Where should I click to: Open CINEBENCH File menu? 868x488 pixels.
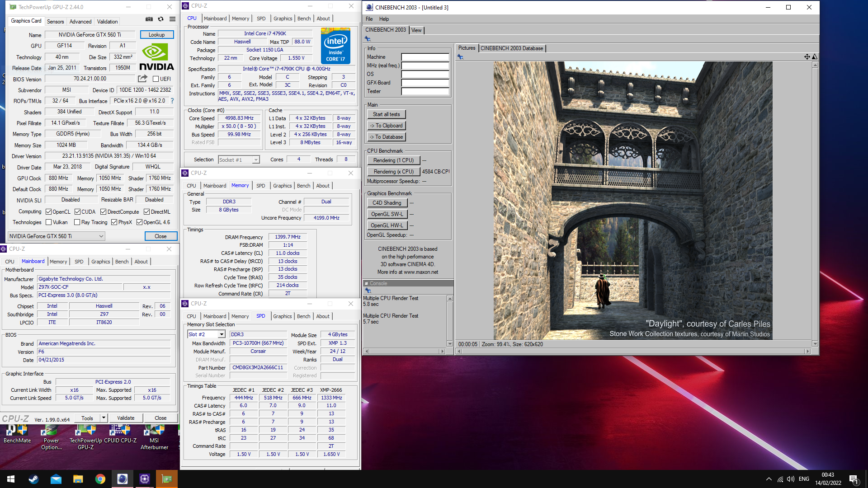click(x=369, y=19)
